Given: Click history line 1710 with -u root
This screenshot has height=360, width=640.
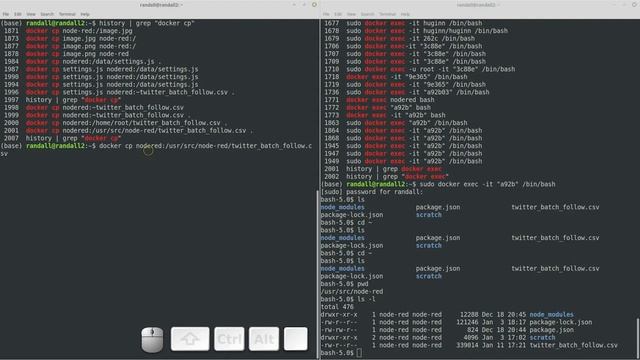Looking at the screenshot, I should coord(420,69).
